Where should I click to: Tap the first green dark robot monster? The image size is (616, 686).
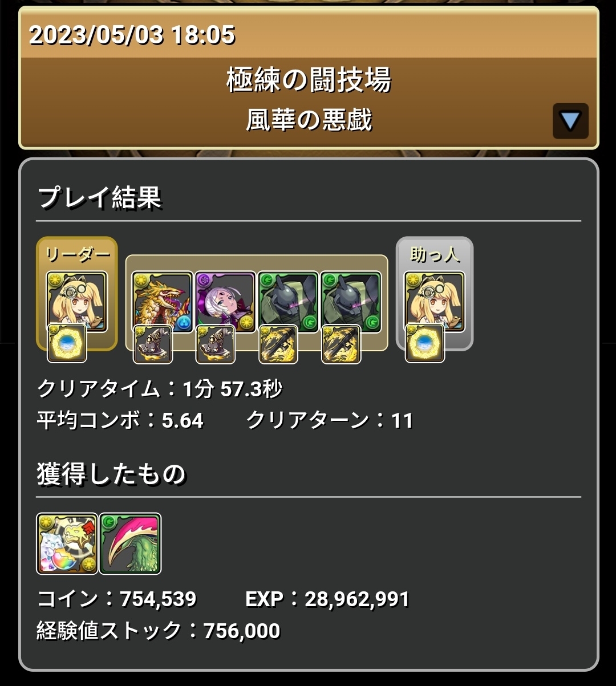click(x=288, y=301)
